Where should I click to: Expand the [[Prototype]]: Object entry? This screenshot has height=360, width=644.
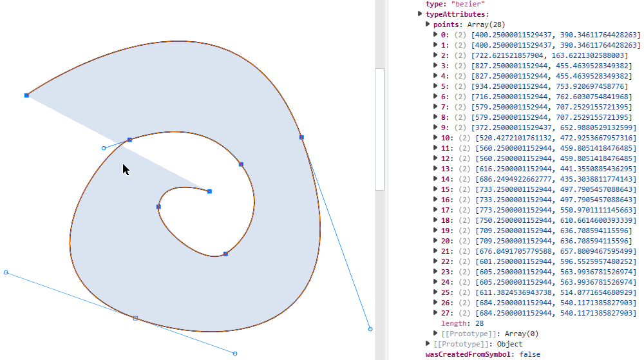(428, 344)
